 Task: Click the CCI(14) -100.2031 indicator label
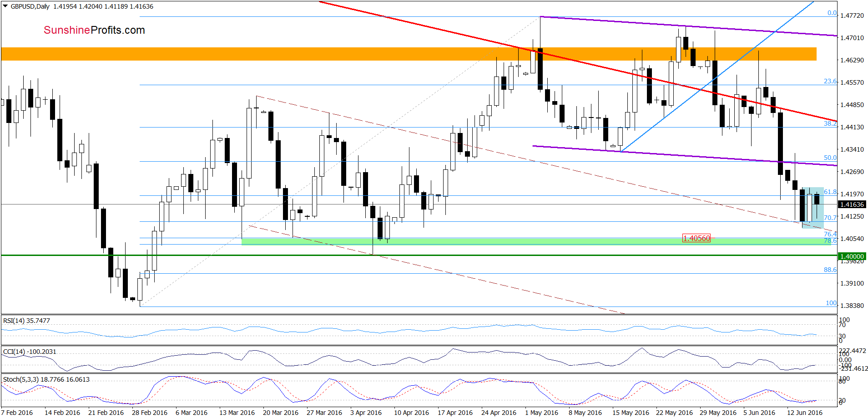click(x=30, y=352)
